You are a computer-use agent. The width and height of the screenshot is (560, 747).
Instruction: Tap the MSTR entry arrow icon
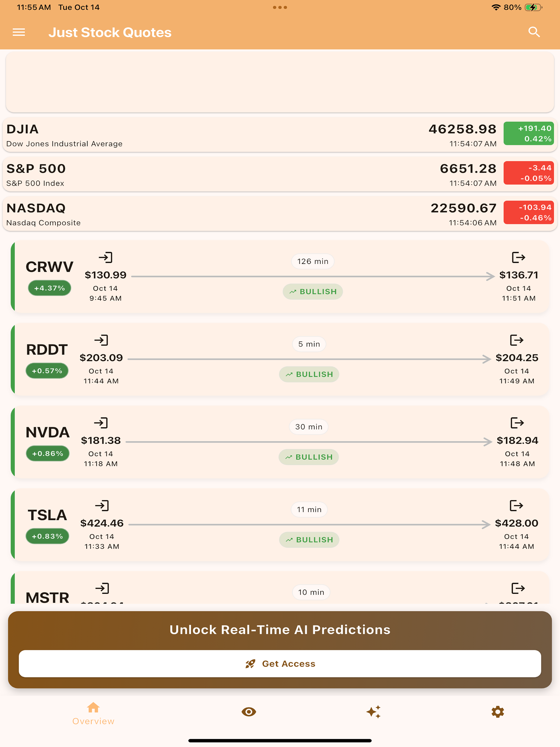point(102,588)
